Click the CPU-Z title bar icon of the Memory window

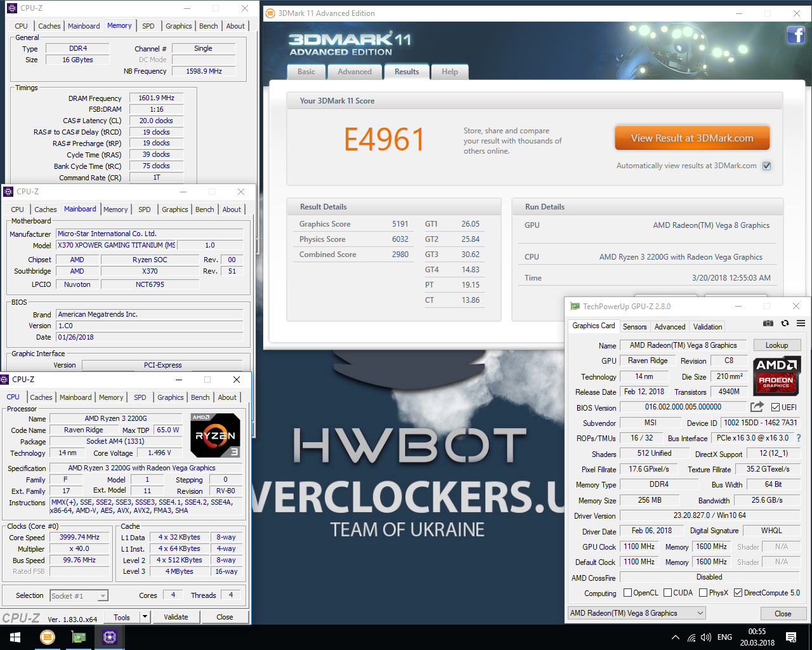(x=12, y=8)
